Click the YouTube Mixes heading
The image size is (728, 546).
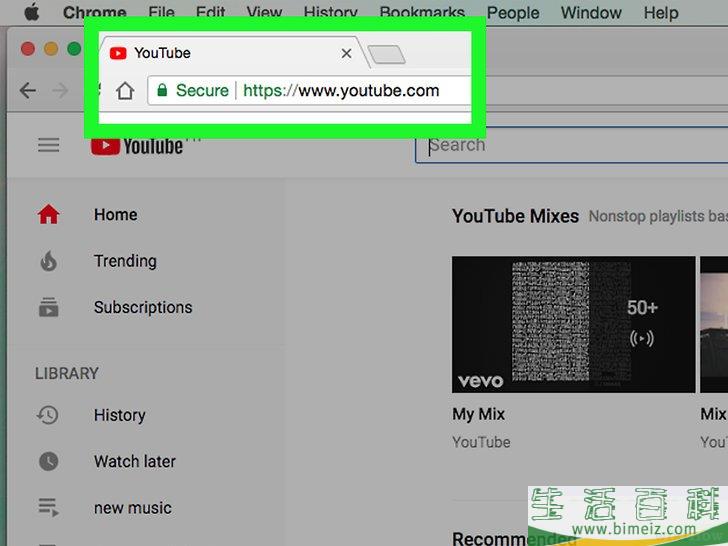pos(515,216)
